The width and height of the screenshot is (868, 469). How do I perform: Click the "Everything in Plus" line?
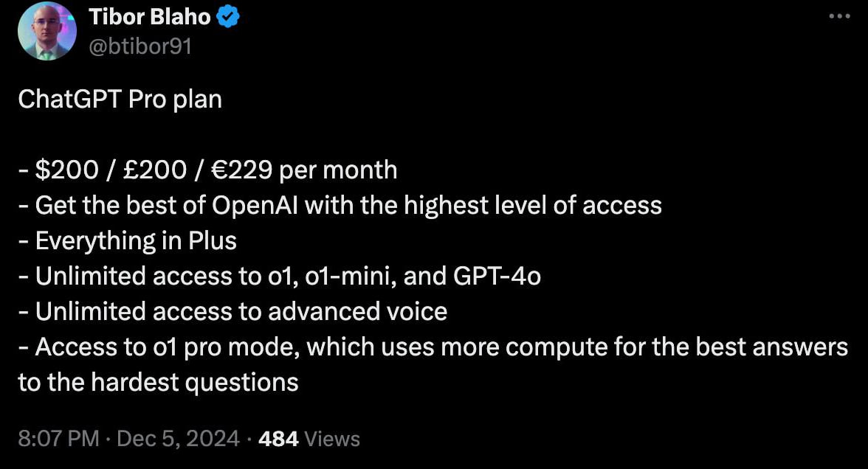point(136,240)
